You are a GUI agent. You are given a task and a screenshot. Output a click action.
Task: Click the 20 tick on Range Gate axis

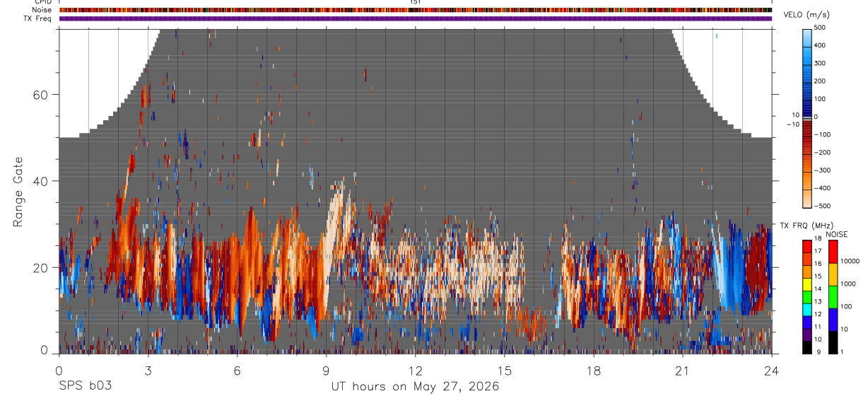(40, 267)
